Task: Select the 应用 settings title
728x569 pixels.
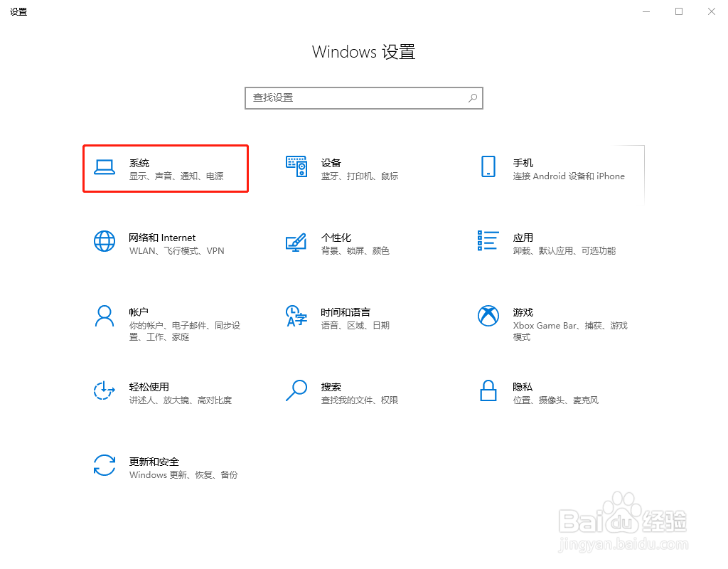Action: click(523, 238)
